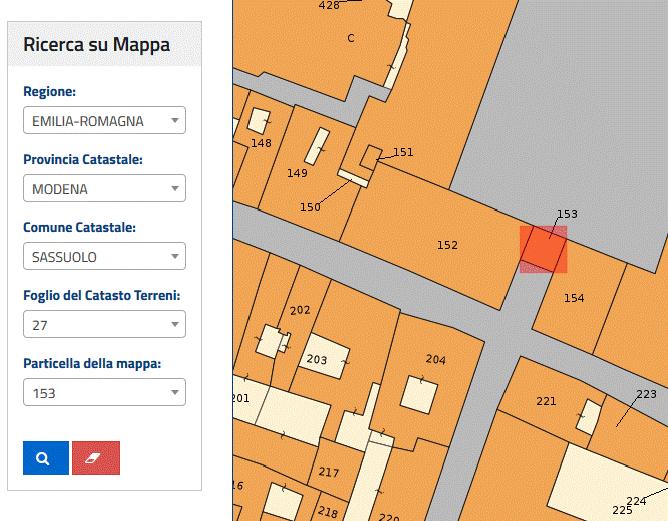668x521 pixels.
Task: Click parcel 149 on the map
Action: pos(297,173)
